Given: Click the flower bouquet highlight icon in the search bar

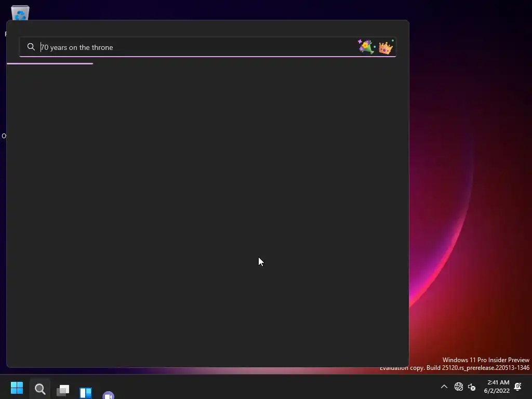Looking at the screenshot, I should [366, 47].
